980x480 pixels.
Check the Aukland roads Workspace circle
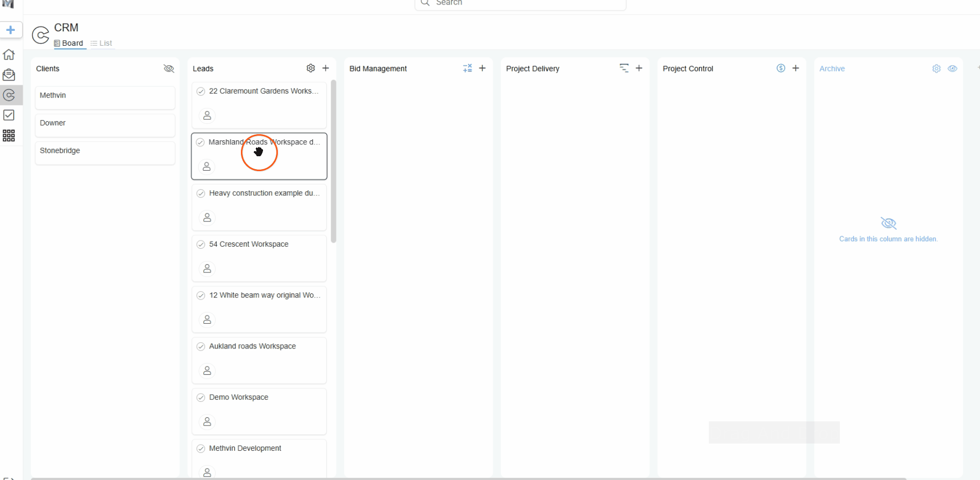click(x=201, y=346)
